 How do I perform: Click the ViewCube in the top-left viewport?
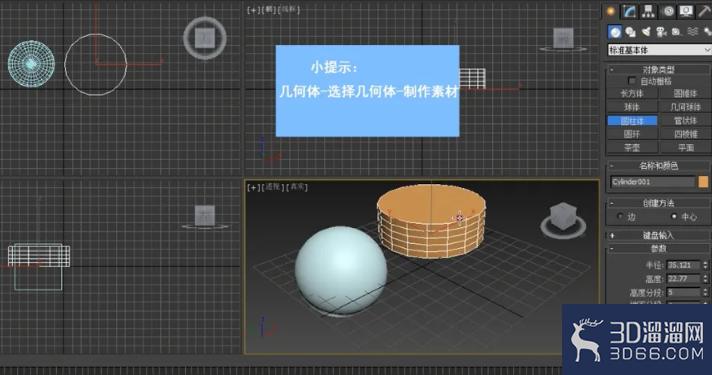coord(205,38)
